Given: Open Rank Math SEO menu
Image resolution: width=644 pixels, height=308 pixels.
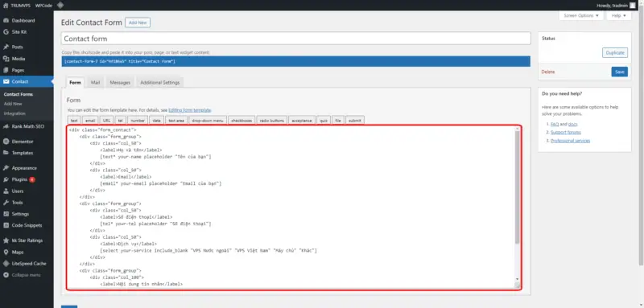Looking at the screenshot, I should [27, 127].
